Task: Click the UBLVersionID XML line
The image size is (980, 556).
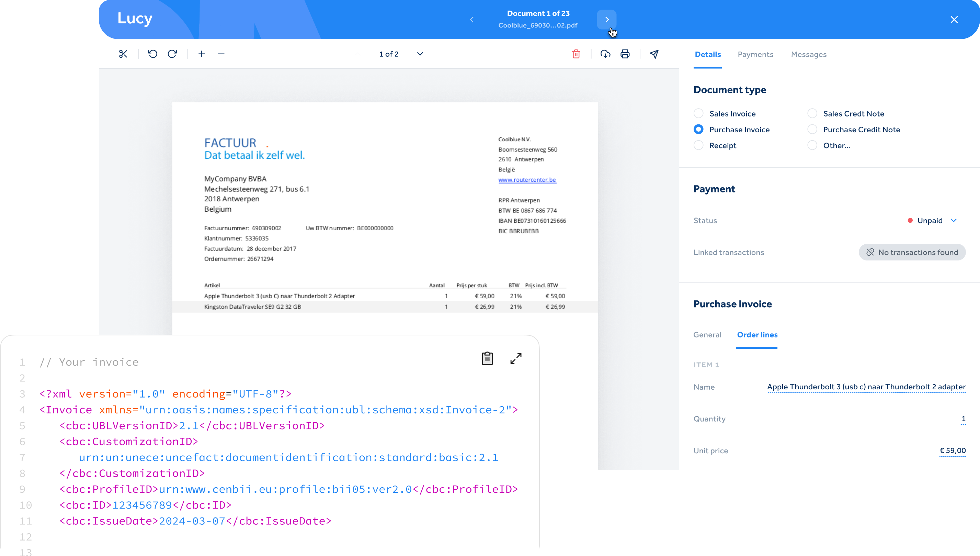Action: (192, 425)
